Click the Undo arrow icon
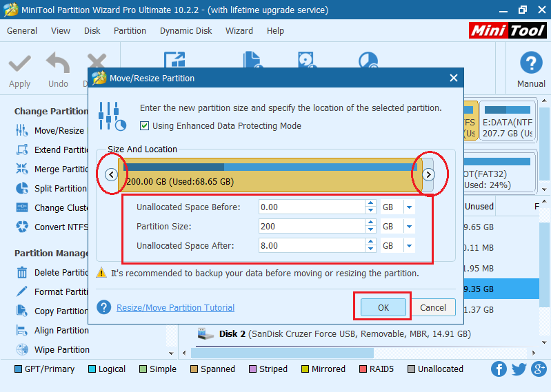The image size is (551, 392). [58, 63]
